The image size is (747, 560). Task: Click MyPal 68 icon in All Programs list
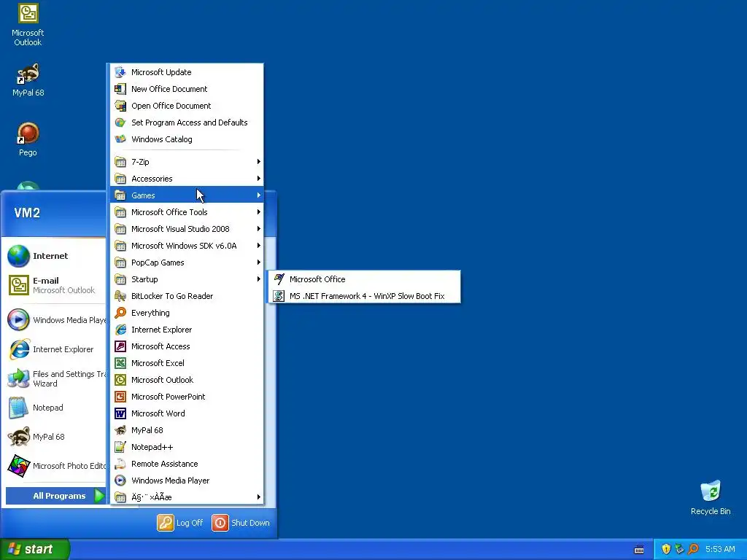(120, 430)
